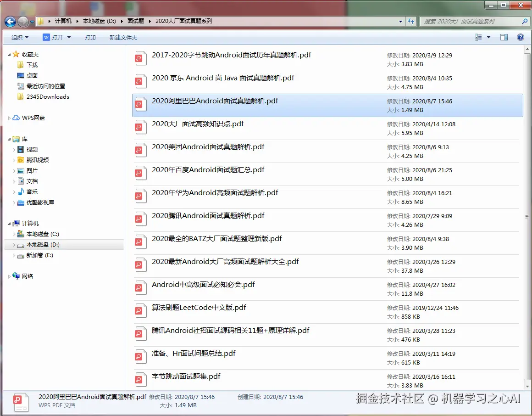Image resolution: width=532 pixels, height=416 pixels.
Task: Click the WPS PDF thumbnail in details pane
Action: [21, 402]
